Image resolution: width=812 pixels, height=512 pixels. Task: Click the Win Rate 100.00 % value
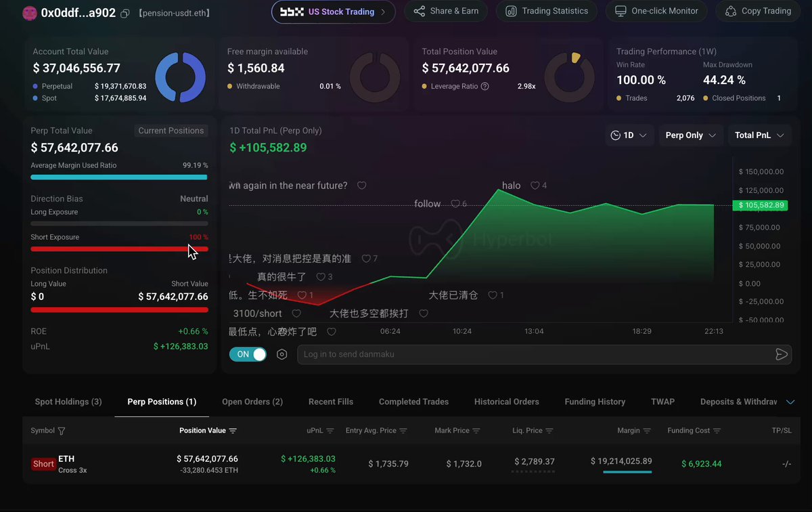(x=641, y=80)
